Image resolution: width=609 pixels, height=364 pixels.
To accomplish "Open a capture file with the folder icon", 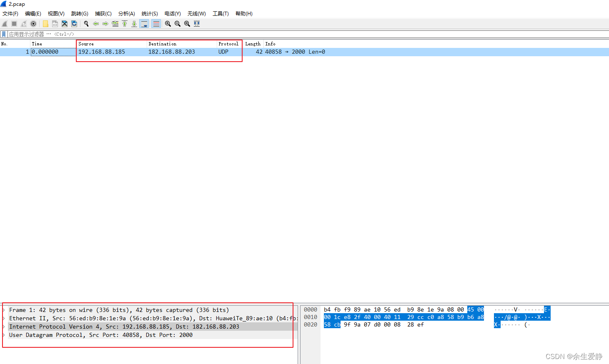I will tap(45, 24).
